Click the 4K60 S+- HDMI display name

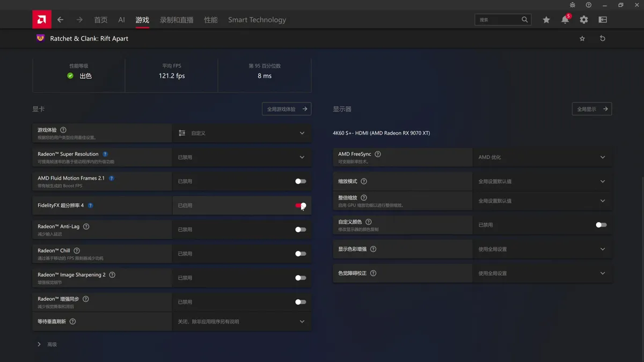tap(382, 133)
